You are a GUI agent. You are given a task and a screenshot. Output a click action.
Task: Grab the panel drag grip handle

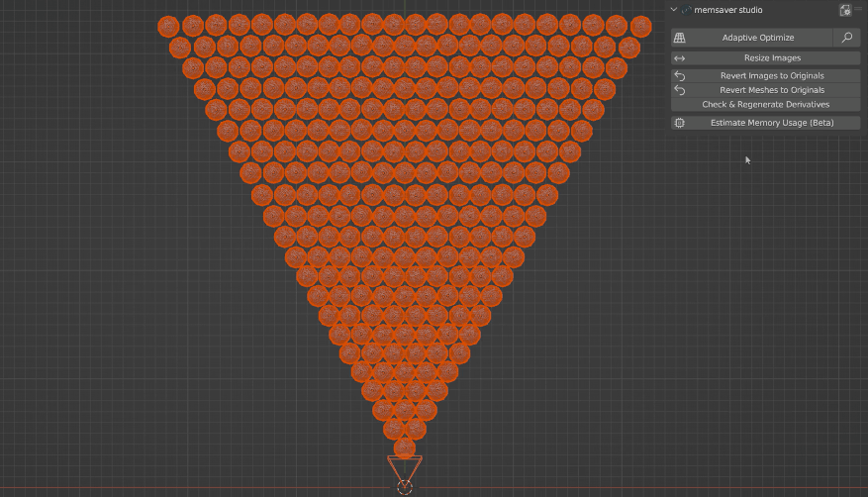[858, 10]
